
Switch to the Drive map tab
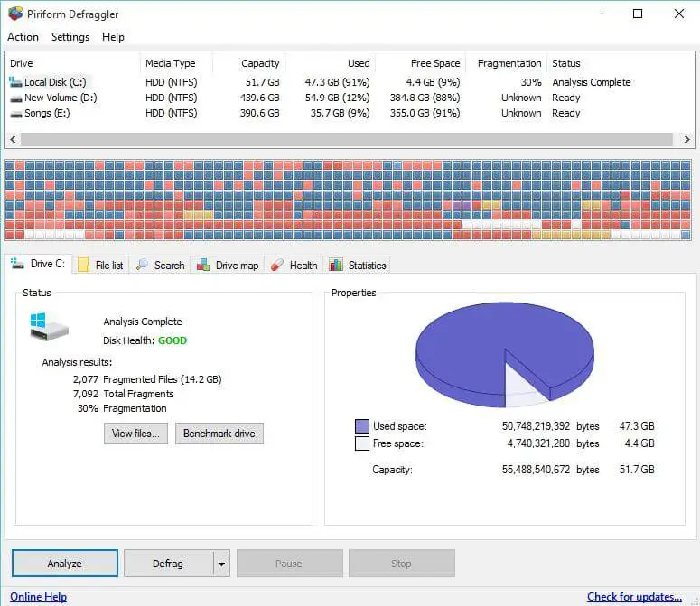pos(228,266)
